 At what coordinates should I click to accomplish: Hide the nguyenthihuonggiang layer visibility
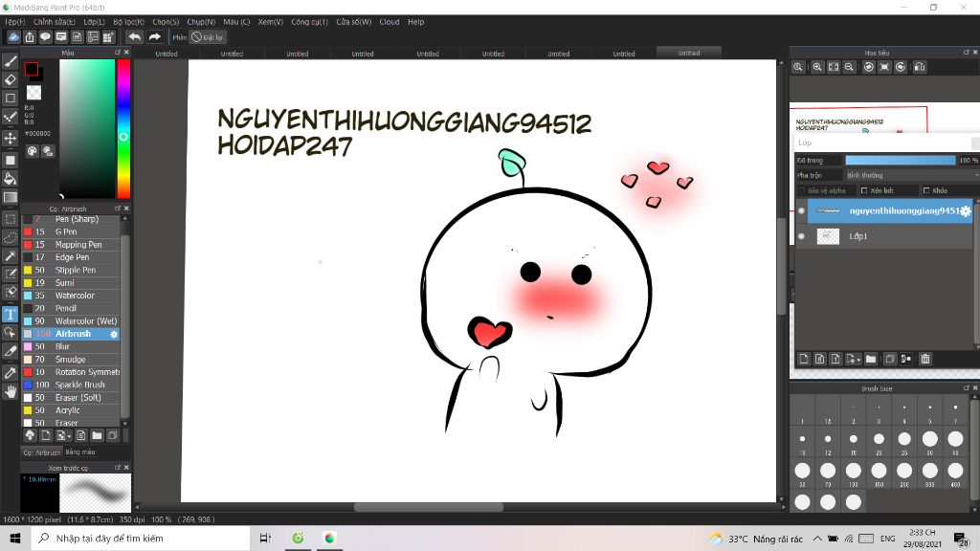(801, 211)
